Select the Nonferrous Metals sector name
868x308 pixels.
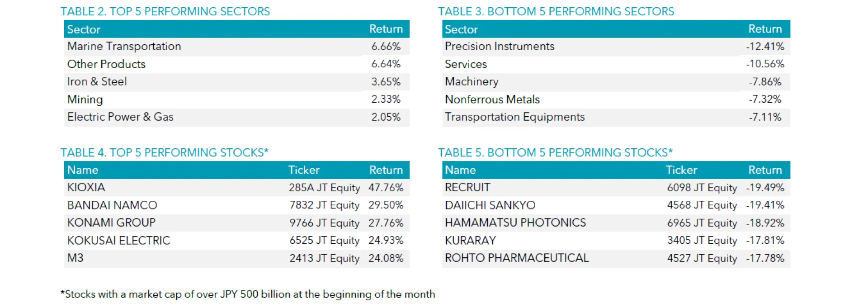coord(492,100)
